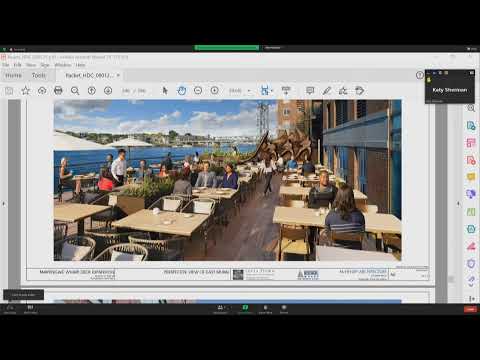
Task: Open the purple Combine Files tool icon
Action: [x=471, y=194]
